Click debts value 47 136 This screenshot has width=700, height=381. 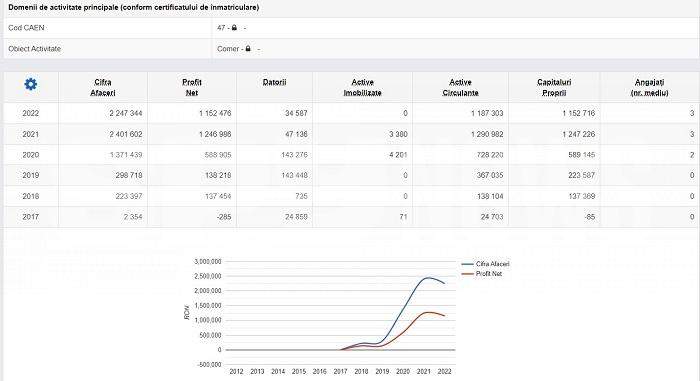pos(296,134)
